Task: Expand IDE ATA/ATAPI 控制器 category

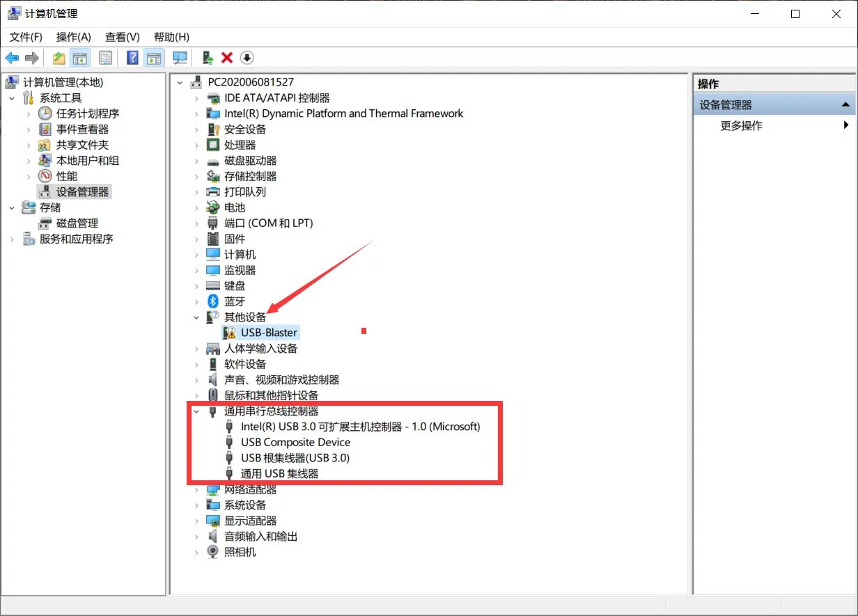Action: point(197,98)
